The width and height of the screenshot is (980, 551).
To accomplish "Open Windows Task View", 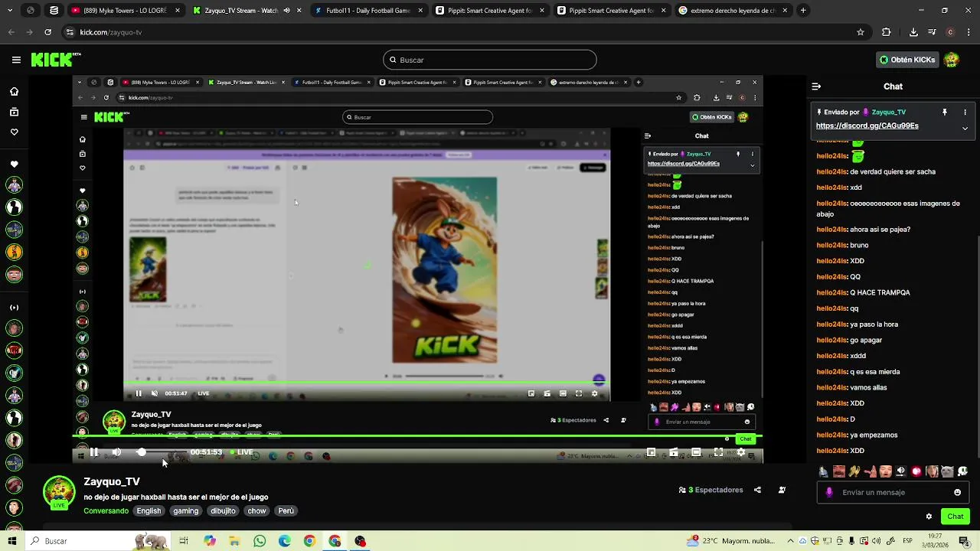I will (x=184, y=541).
